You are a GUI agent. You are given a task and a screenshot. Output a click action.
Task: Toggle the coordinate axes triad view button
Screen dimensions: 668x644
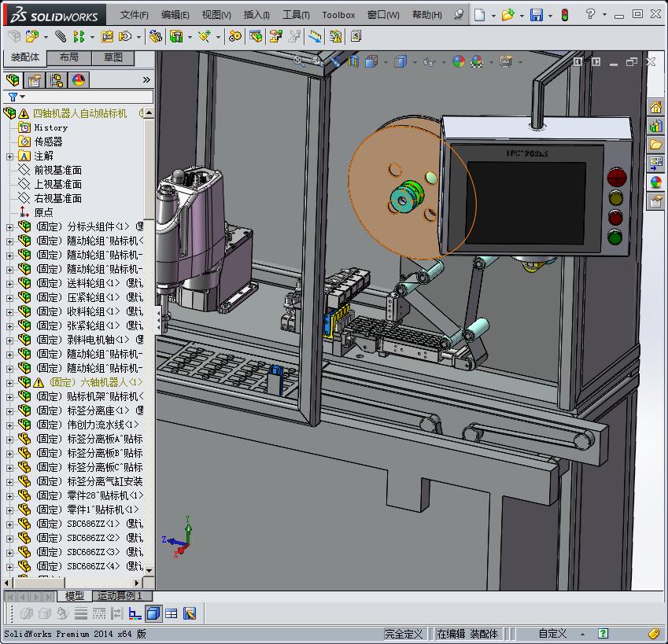(x=135, y=613)
